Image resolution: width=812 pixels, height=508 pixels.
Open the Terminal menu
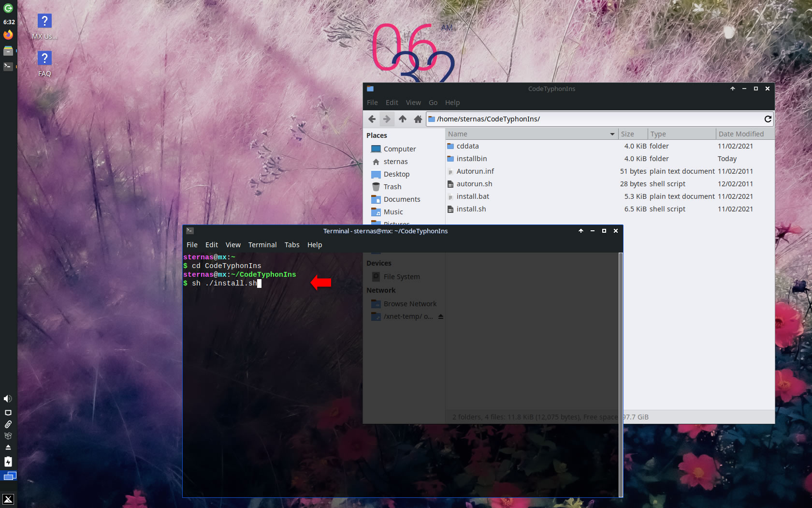[x=262, y=245]
